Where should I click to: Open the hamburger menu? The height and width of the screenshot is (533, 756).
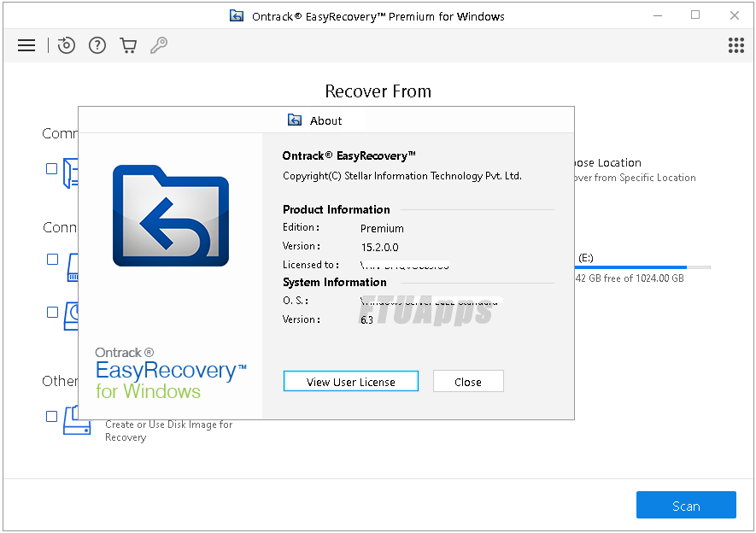coord(26,45)
